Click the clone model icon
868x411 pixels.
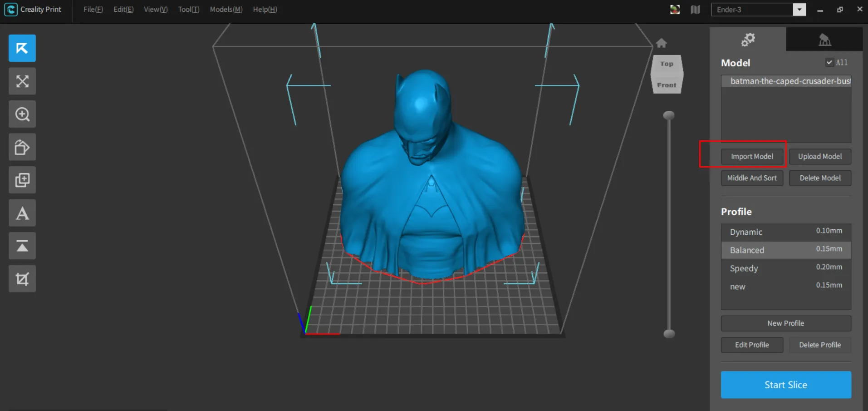[x=22, y=180]
